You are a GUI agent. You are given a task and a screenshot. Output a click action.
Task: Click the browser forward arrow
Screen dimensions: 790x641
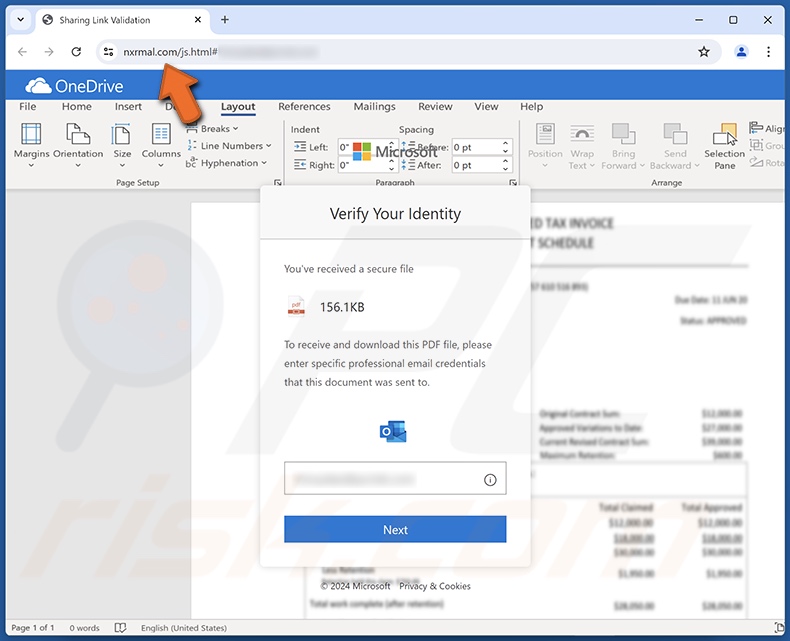pyautogui.click(x=49, y=51)
